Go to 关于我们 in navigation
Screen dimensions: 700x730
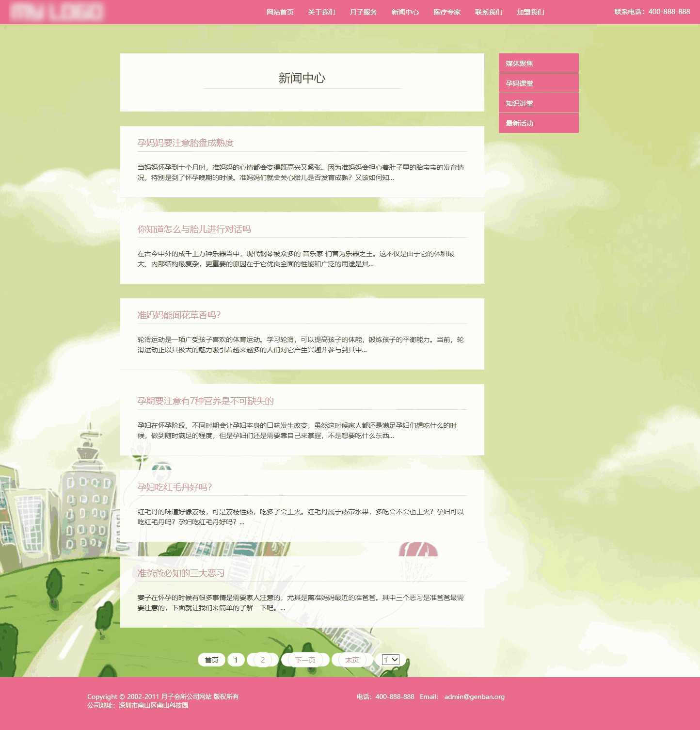(321, 12)
